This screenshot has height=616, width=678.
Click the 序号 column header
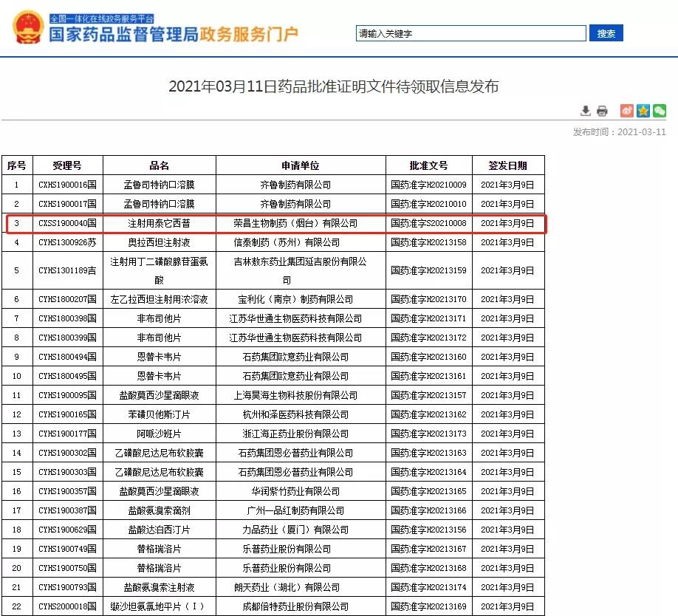click(x=16, y=165)
